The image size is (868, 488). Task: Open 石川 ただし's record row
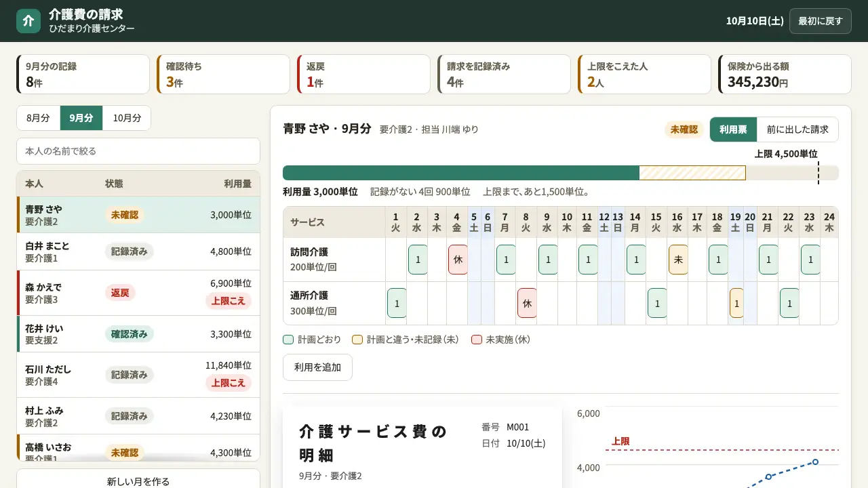pos(138,375)
